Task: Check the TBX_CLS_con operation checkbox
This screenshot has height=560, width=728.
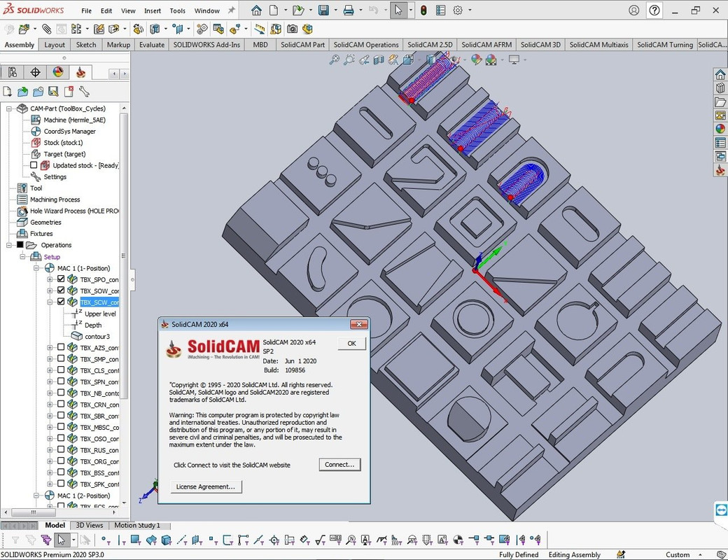Action: point(61,370)
